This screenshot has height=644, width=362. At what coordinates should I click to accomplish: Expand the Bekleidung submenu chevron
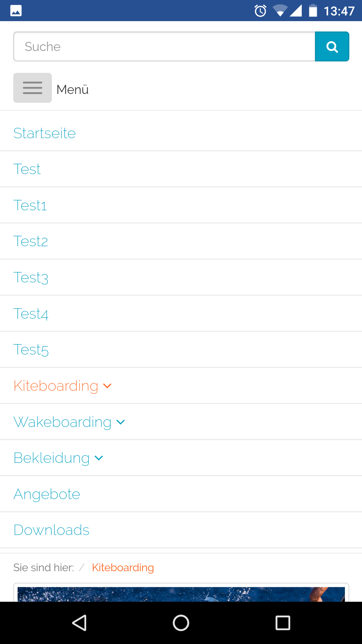click(99, 458)
